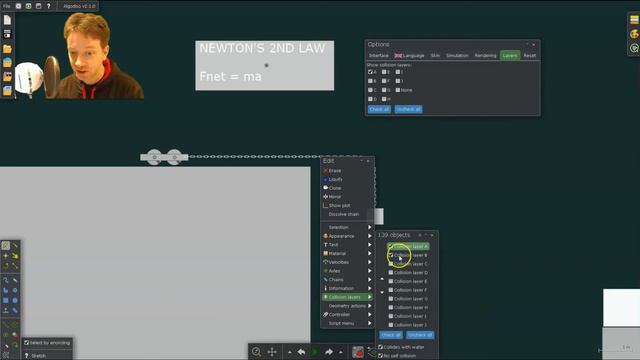The height and width of the screenshot is (360, 640).
Task: Enable the Collision layer E checkbox
Action: coord(391,281)
